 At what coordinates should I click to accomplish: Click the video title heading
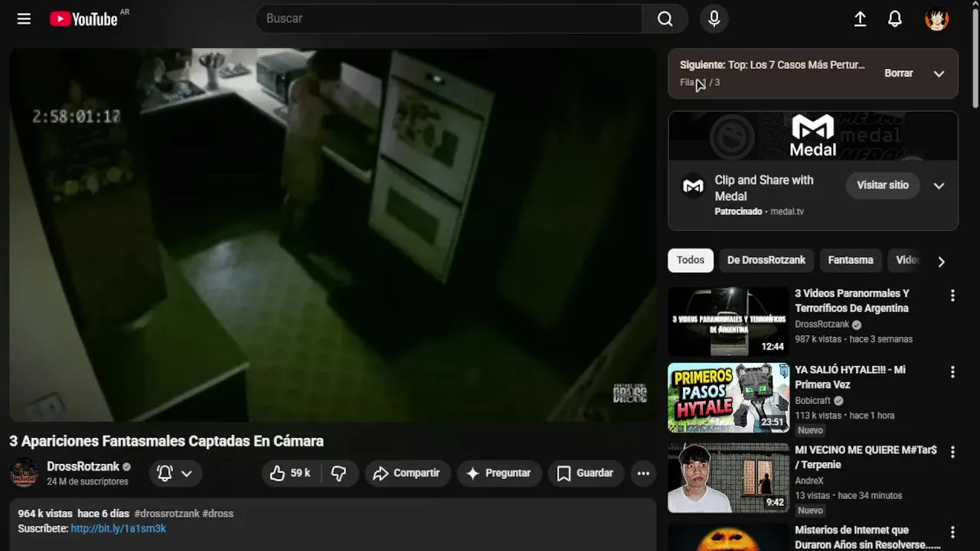[x=166, y=441]
